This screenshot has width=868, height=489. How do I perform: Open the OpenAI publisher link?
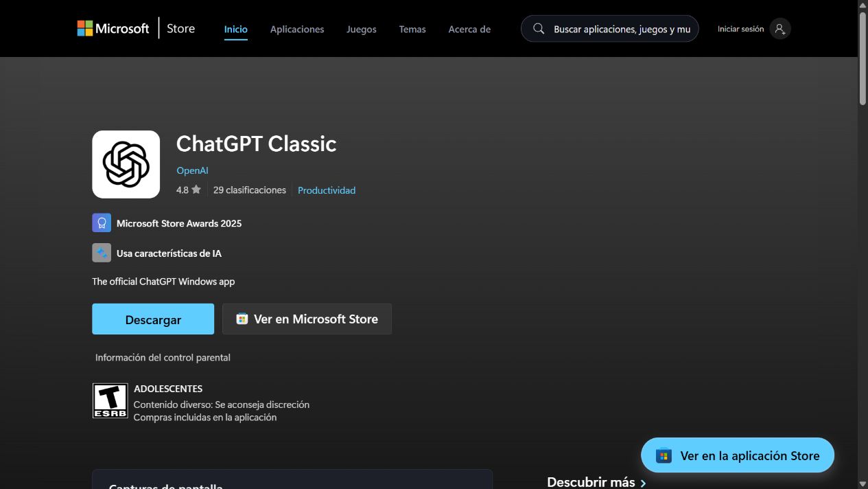point(192,170)
